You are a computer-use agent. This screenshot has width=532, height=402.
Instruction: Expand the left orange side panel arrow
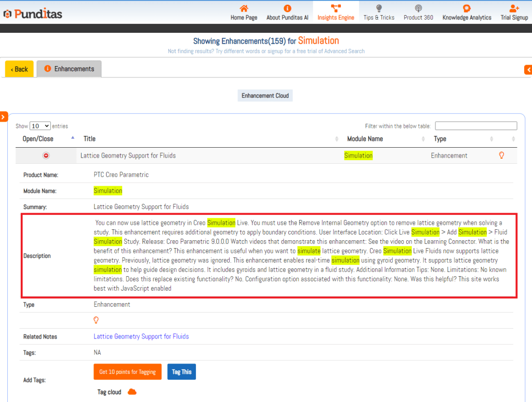[x=3, y=117]
